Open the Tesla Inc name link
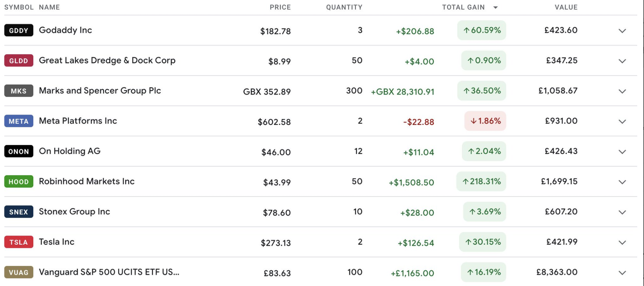This screenshot has width=644, height=286. [x=57, y=242]
